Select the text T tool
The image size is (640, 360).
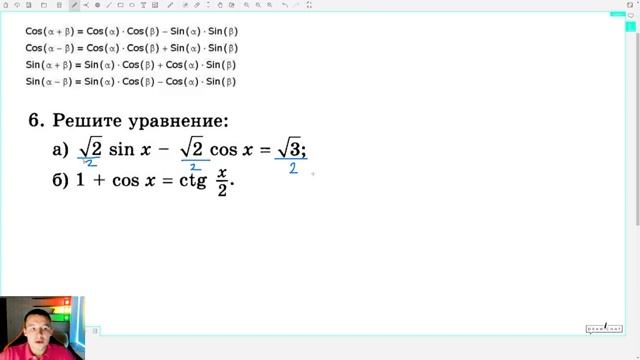point(143,5)
